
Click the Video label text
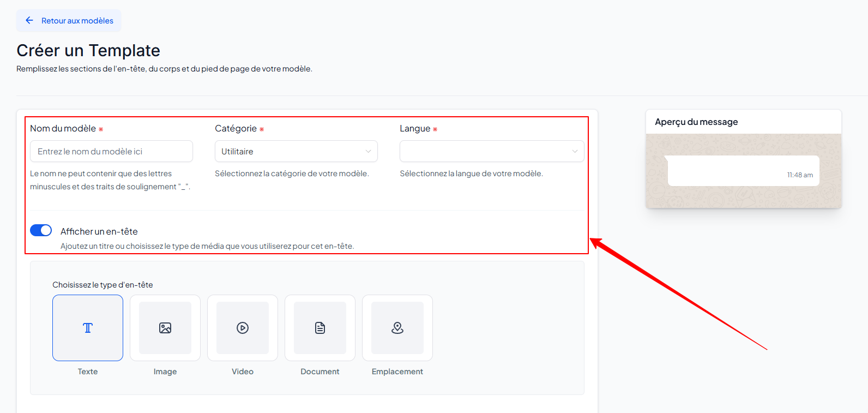243,372
